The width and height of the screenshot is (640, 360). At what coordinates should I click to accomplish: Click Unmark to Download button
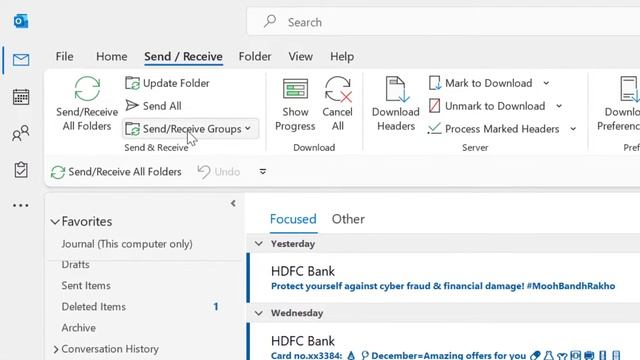(487, 106)
